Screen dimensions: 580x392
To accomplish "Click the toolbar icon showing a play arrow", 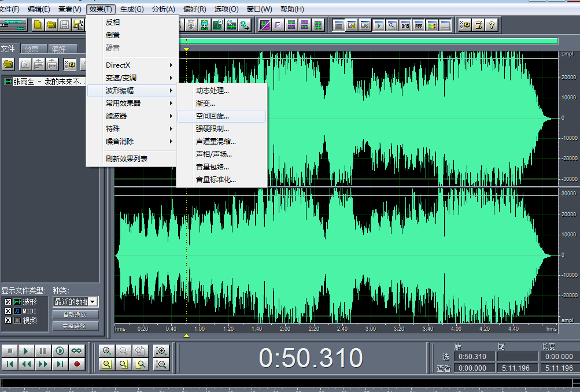I will click(x=378, y=25).
